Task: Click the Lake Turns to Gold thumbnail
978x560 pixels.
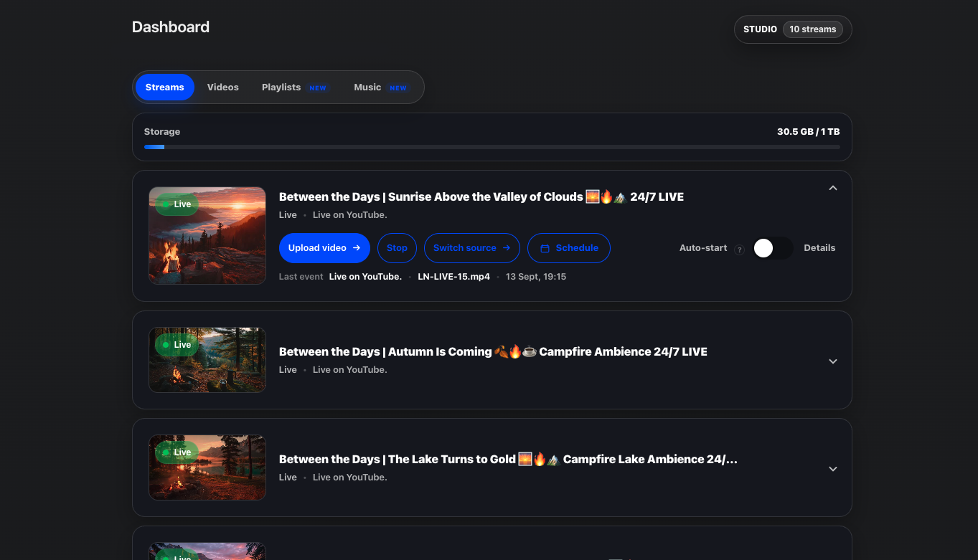Action: click(x=207, y=468)
